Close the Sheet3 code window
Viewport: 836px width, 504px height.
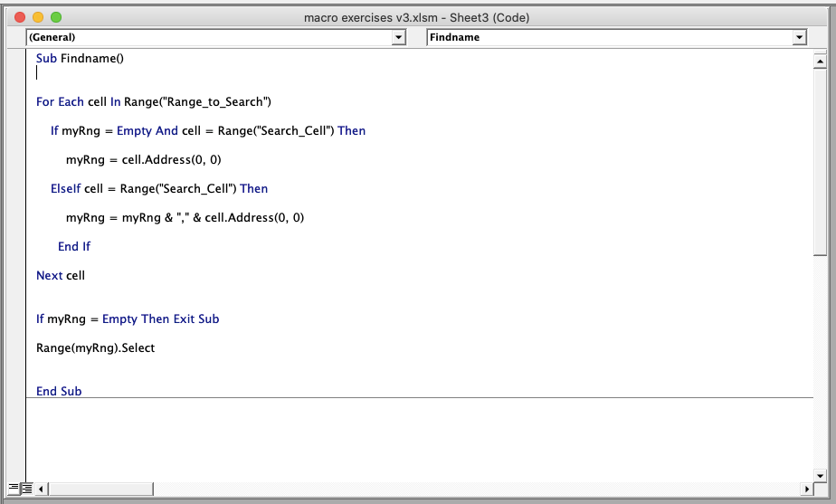(20, 17)
